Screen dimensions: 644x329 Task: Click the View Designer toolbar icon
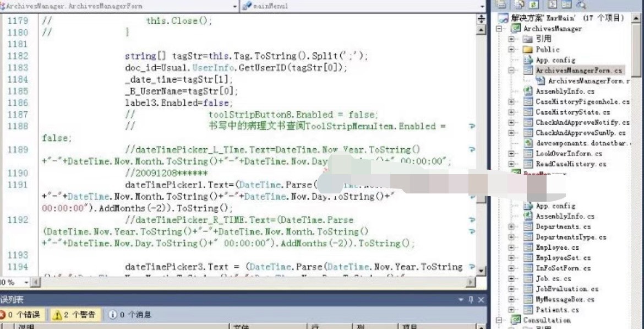[566, 4]
